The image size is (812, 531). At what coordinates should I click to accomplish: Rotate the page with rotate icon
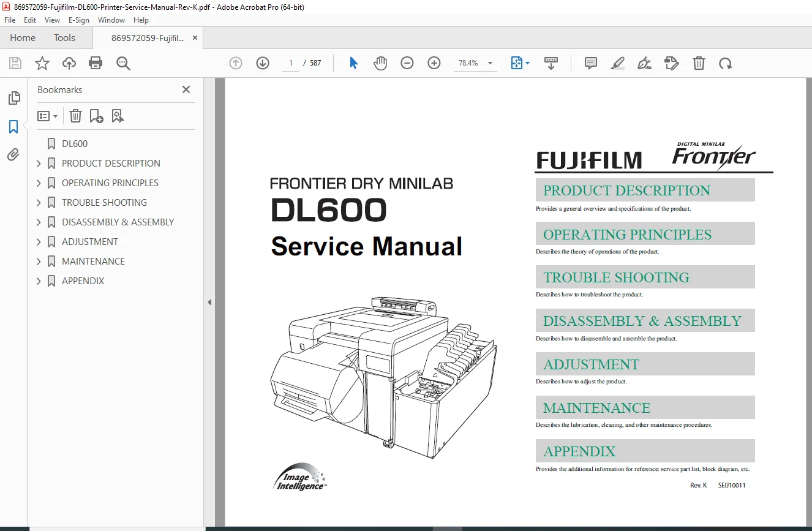pos(726,63)
